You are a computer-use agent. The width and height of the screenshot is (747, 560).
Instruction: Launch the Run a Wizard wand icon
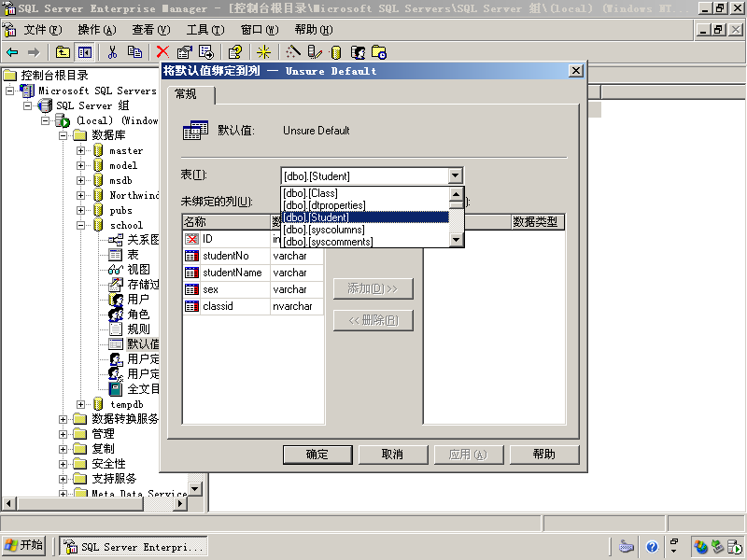click(293, 52)
